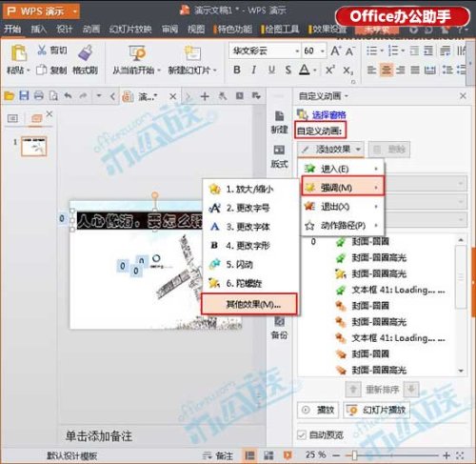Image resolution: width=476 pixels, height=464 pixels.
Task: Open the 插入 (Insert) ribbon tab
Action: (x=39, y=30)
